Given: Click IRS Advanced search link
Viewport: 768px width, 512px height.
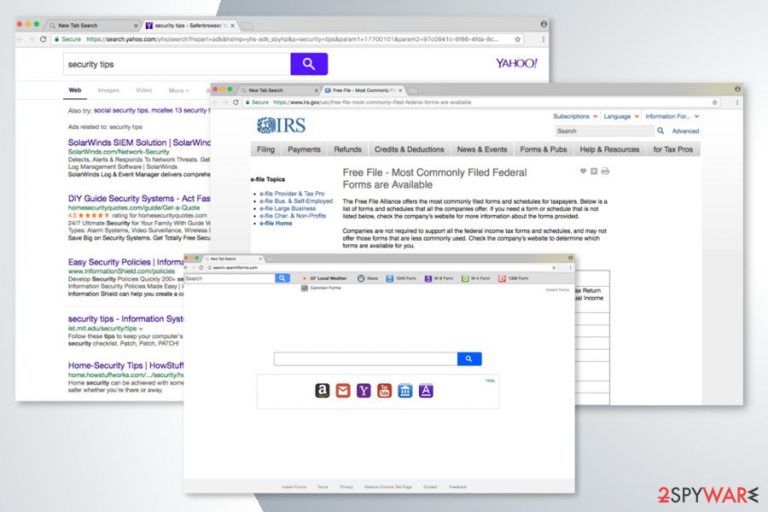Looking at the screenshot, I should pyautogui.click(x=685, y=131).
